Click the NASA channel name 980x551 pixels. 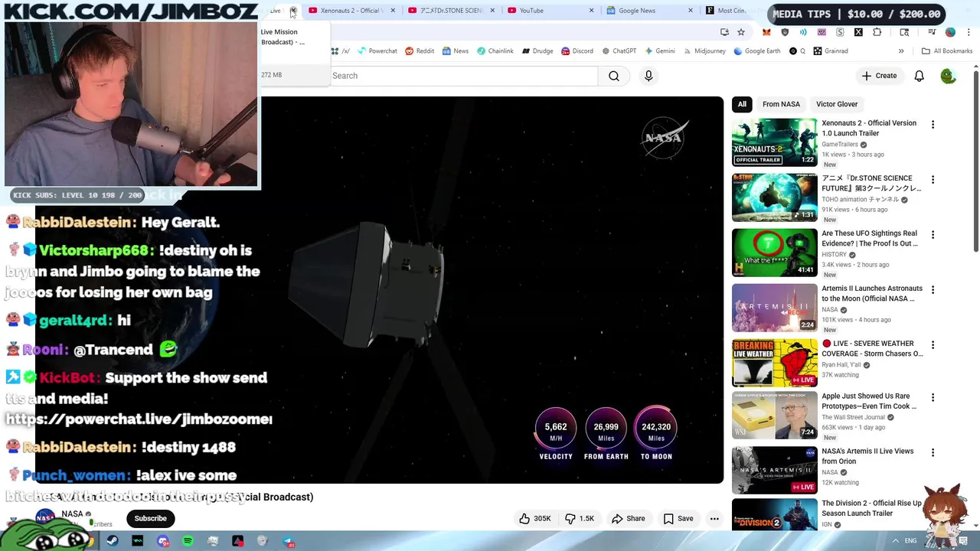click(72, 514)
